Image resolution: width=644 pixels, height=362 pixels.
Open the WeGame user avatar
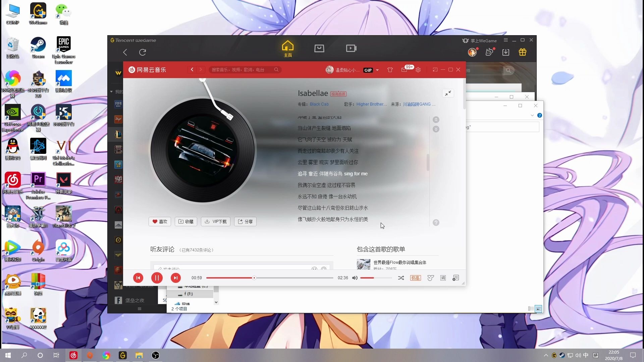click(472, 52)
